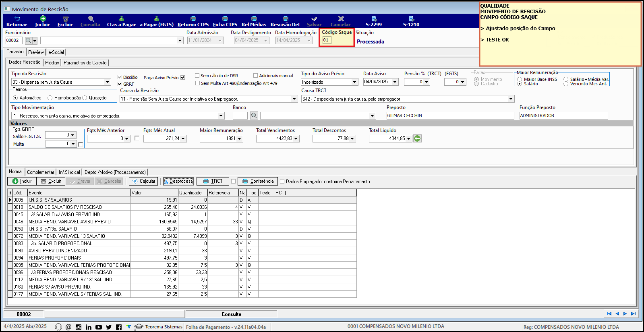Go to next record navigation arrow

(x=625, y=314)
